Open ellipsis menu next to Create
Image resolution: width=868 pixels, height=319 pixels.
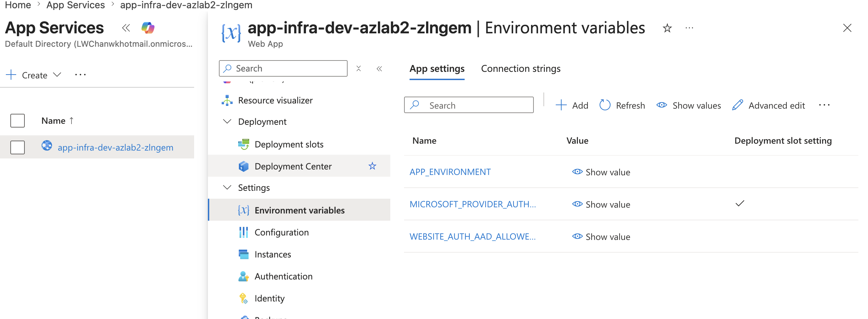(x=81, y=75)
